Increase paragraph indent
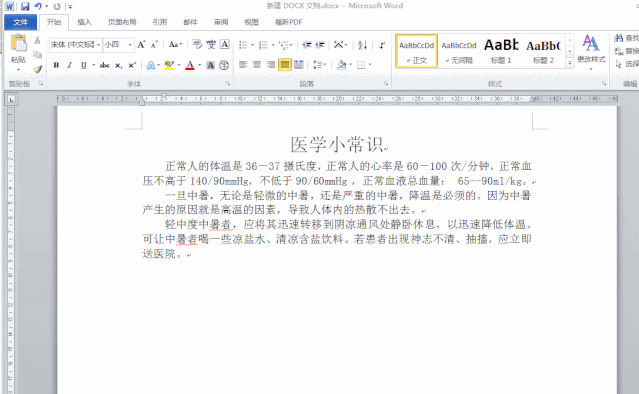This screenshot has height=394, width=639. tap(320, 44)
